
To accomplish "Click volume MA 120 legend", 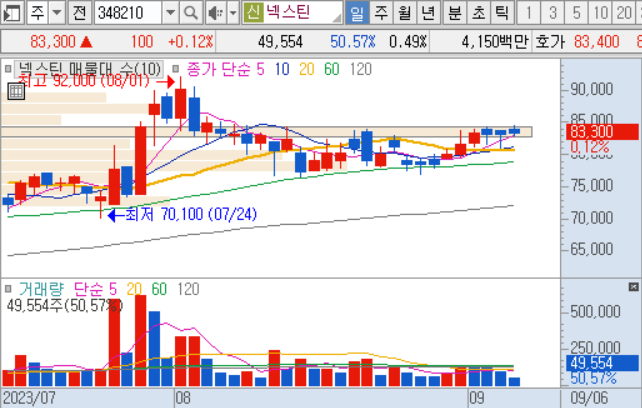I will click(x=188, y=289).
